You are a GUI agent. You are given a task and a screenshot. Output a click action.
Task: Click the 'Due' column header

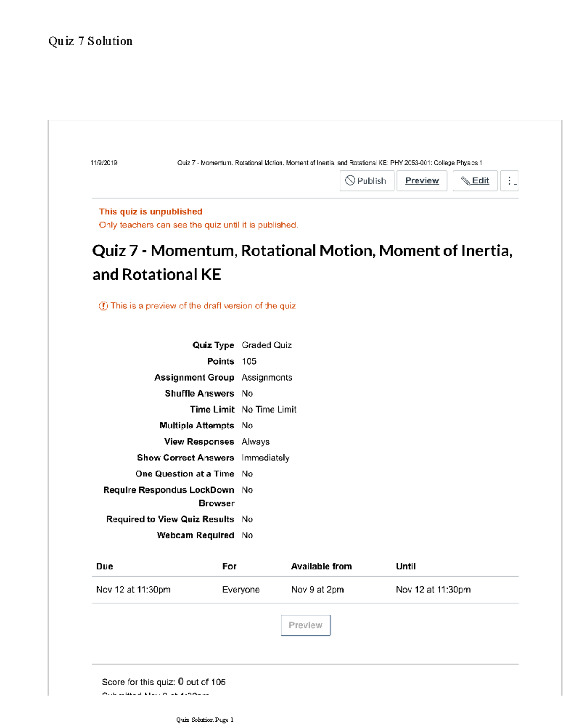104,566
